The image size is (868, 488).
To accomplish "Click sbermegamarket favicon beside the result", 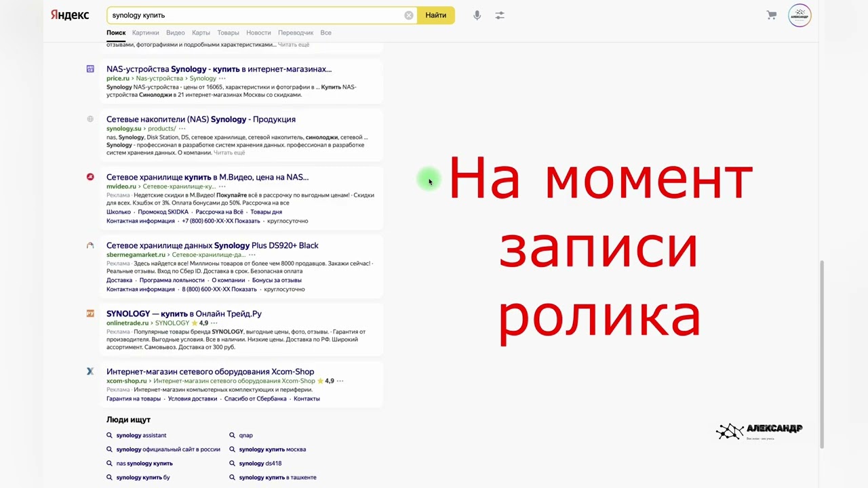I will pyautogui.click(x=90, y=245).
